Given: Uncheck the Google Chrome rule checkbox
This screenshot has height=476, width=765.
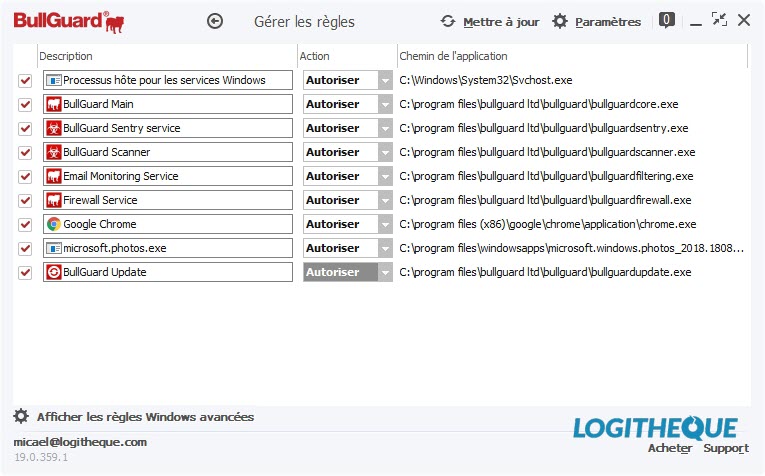Looking at the screenshot, I should (x=25, y=224).
